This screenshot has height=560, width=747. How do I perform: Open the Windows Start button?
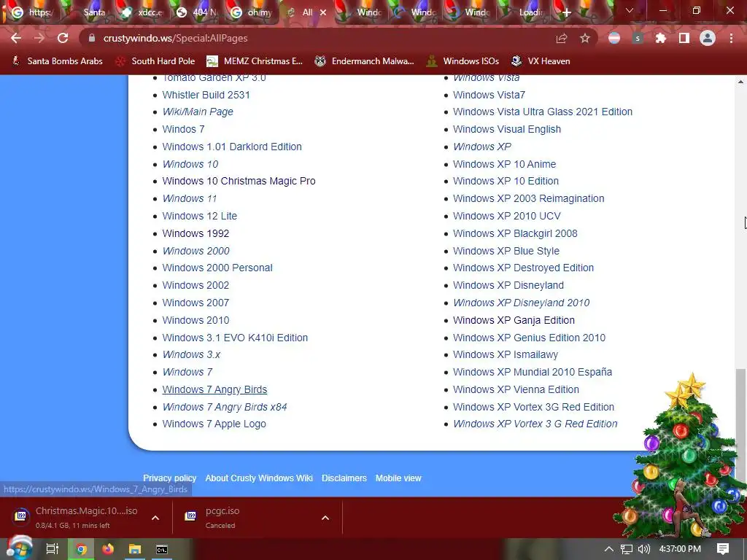coord(19,548)
